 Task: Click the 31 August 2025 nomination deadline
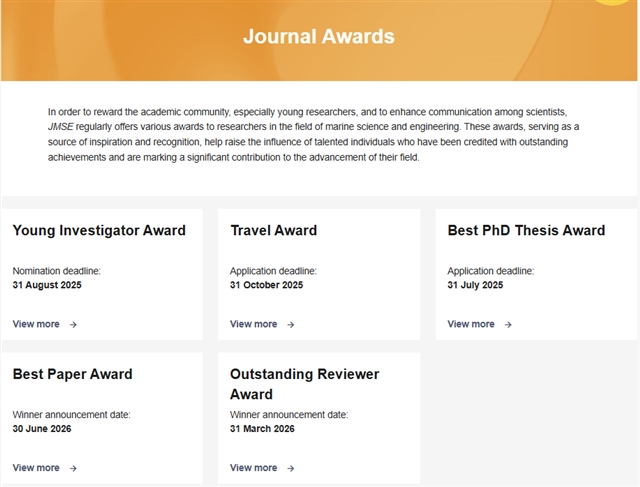(47, 285)
